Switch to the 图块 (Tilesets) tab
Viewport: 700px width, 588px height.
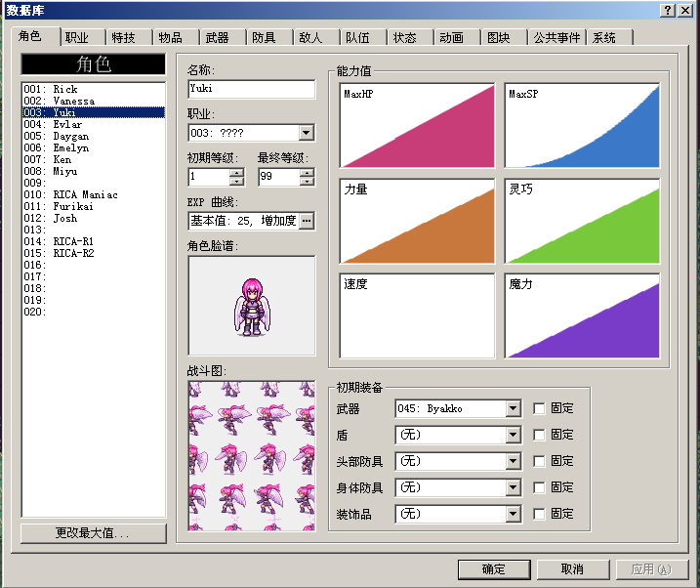click(505, 37)
